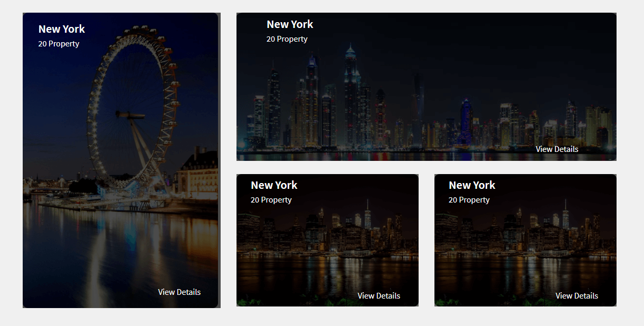Click 20 Property label on Ferris wheel card

tap(59, 44)
